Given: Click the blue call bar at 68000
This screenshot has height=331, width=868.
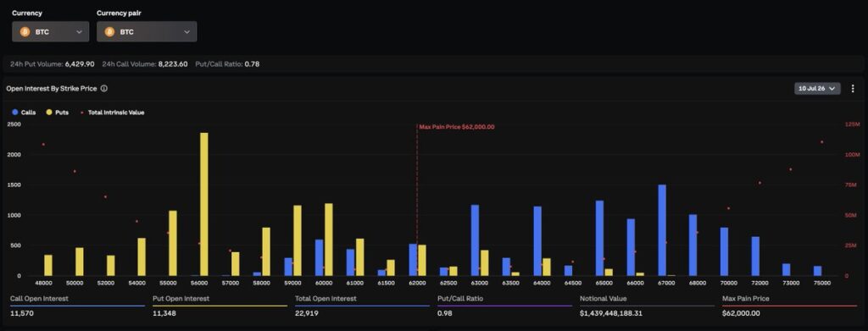Looking at the screenshot, I should click(693, 245).
